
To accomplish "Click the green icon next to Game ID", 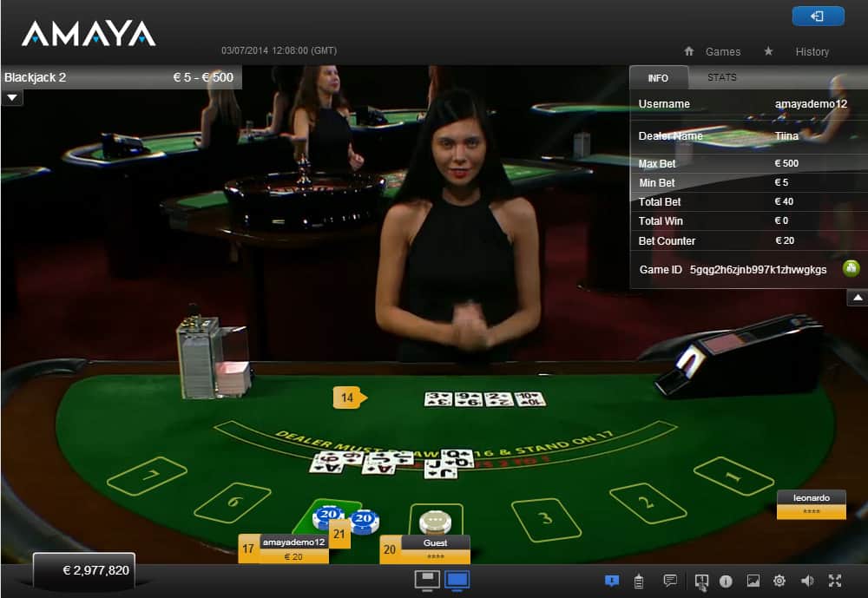I will [x=851, y=268].
